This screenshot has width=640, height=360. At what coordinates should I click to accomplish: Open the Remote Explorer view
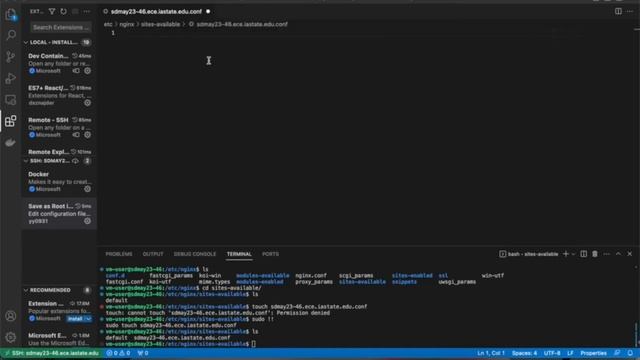[11, 100]
